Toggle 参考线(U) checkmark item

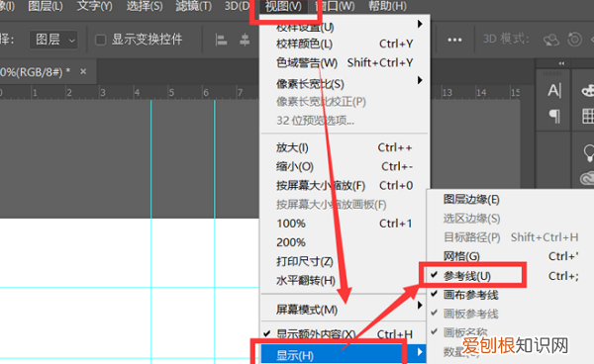(511, 276)
